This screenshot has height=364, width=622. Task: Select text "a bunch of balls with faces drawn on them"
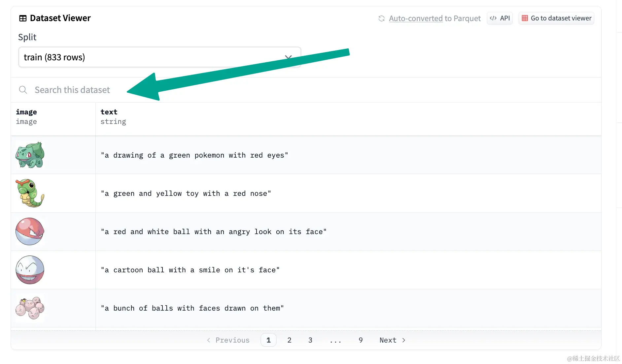[x=192, y=308]
